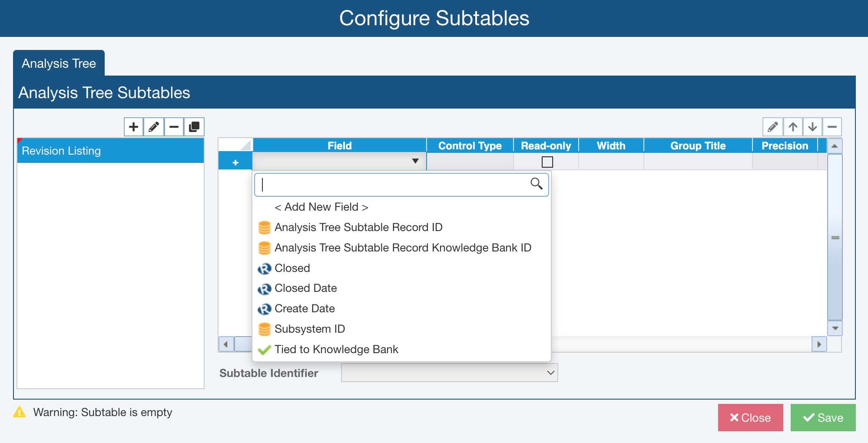This screenshot has height=443, width=868.
Task: Collapse the Field dropdown arrow
Action: click(x=415, y=161)
